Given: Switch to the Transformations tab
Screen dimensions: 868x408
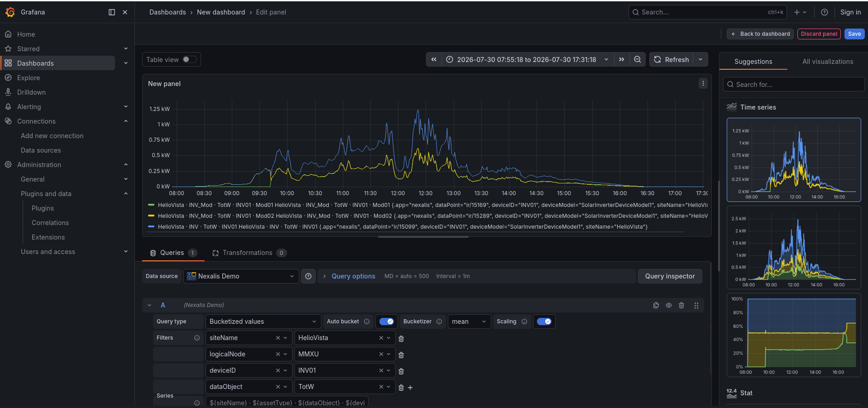Looking at the screenshot, I should (249, 253).
